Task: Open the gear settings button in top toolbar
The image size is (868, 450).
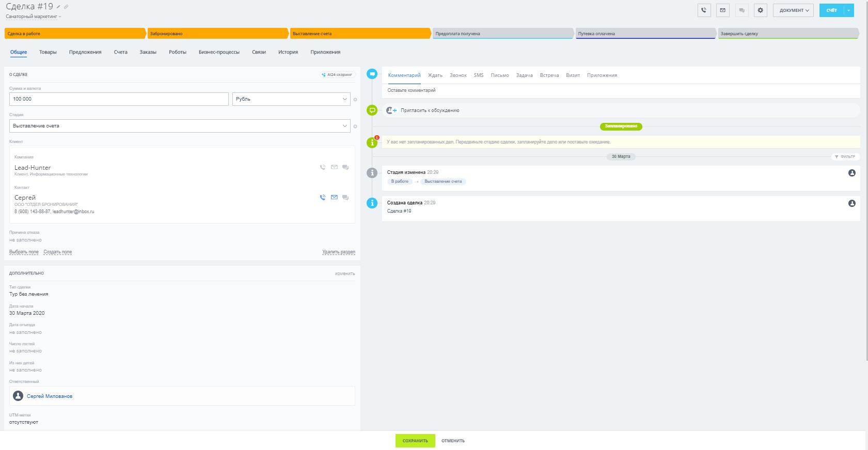Action: (760, 10)
